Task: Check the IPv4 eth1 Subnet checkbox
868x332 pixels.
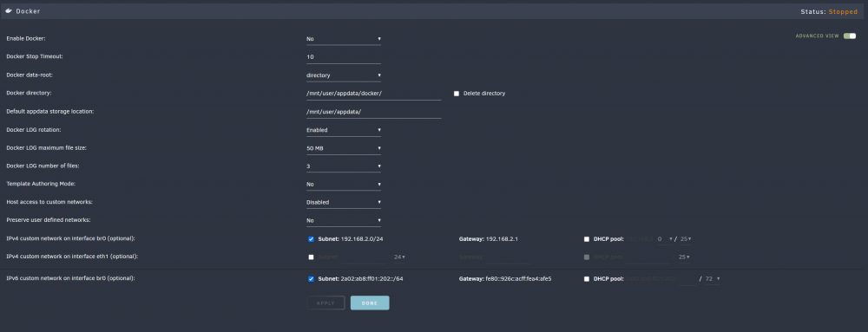Action: pyautogui.click(x=311, y=257)
